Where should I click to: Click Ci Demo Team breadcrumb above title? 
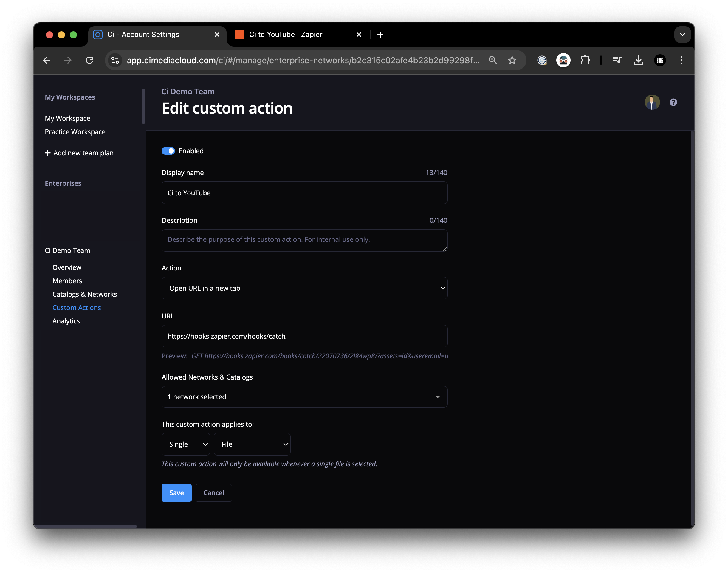point(188,92)
